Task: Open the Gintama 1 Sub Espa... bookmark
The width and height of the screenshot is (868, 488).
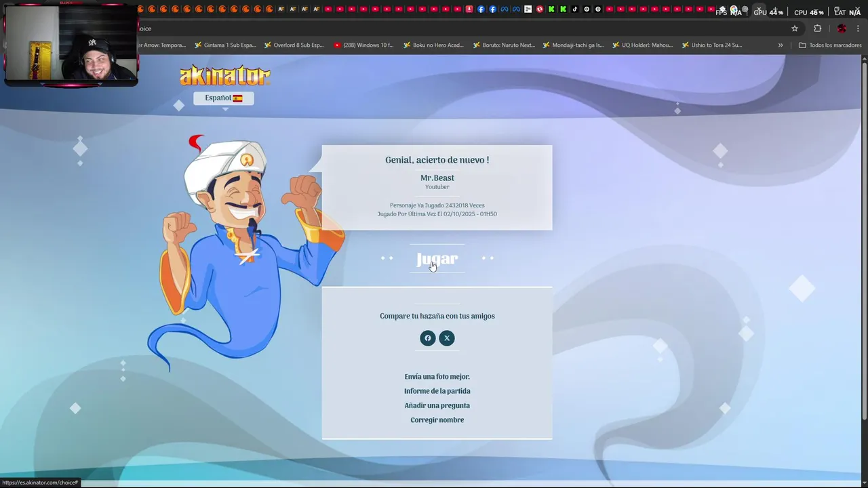Action: (x=225, y=45)
